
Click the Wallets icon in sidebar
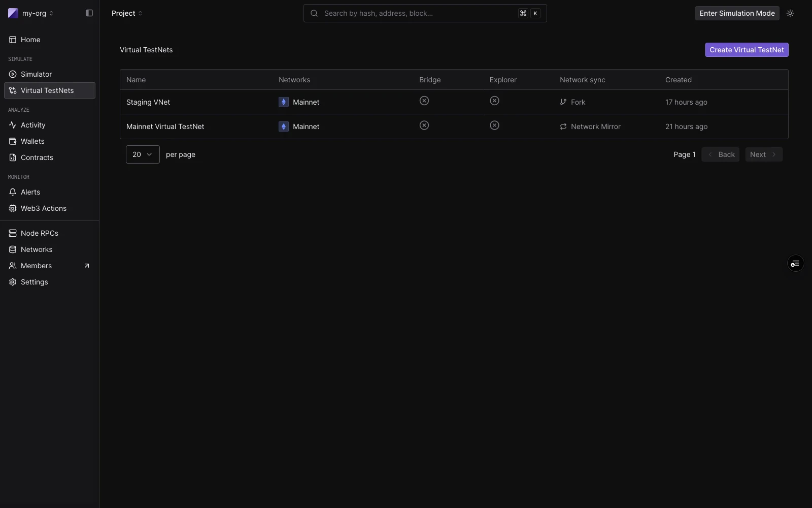click(x=13, y=141)
